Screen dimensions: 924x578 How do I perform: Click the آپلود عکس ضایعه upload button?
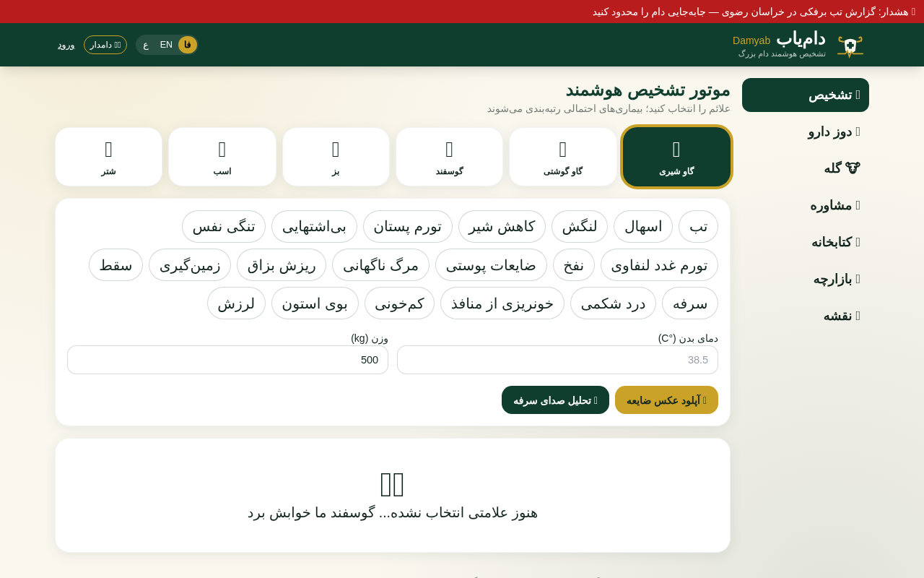(666, 400)
